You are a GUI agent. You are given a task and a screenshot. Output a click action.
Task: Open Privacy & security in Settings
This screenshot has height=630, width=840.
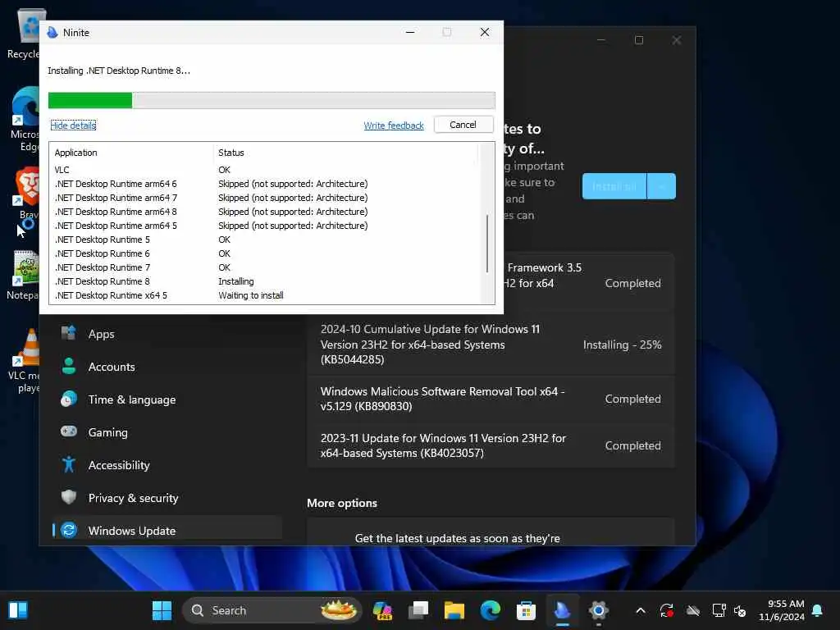(x=167, y=498)
